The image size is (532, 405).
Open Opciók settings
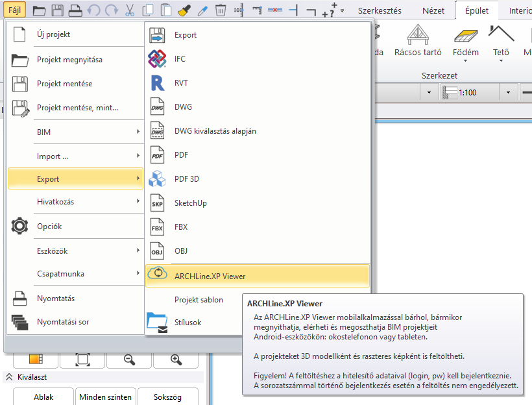(x=76, y=227)
